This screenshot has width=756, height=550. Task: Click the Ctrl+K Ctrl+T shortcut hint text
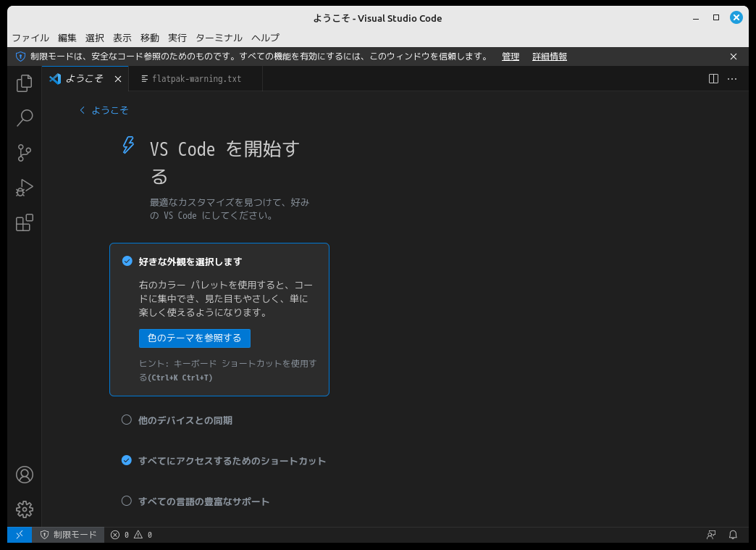pos(180,378)
